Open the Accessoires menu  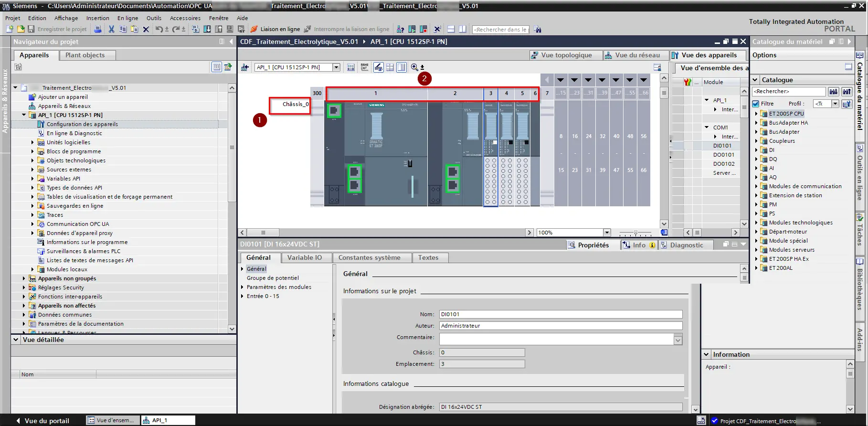(185, 18)
